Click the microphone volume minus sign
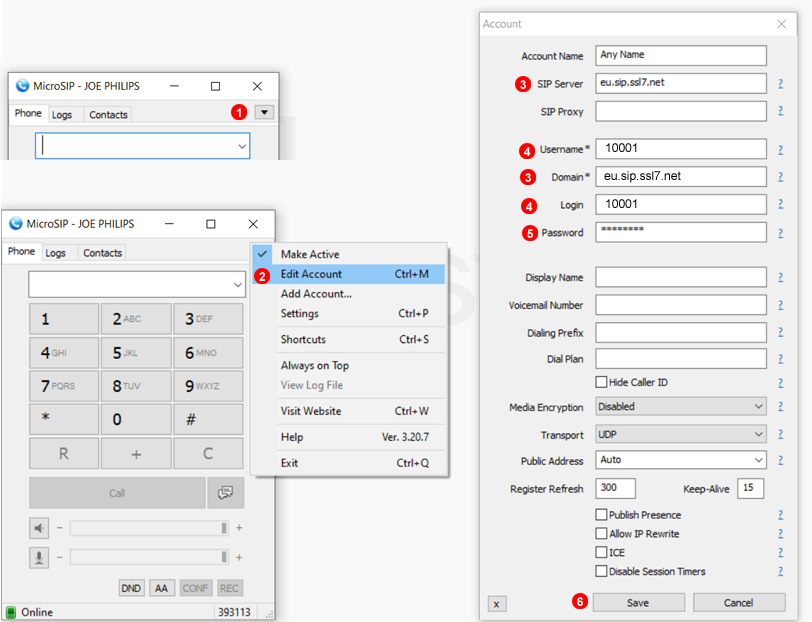Viewport: 812px width, 622px height. tap(60, 557)
